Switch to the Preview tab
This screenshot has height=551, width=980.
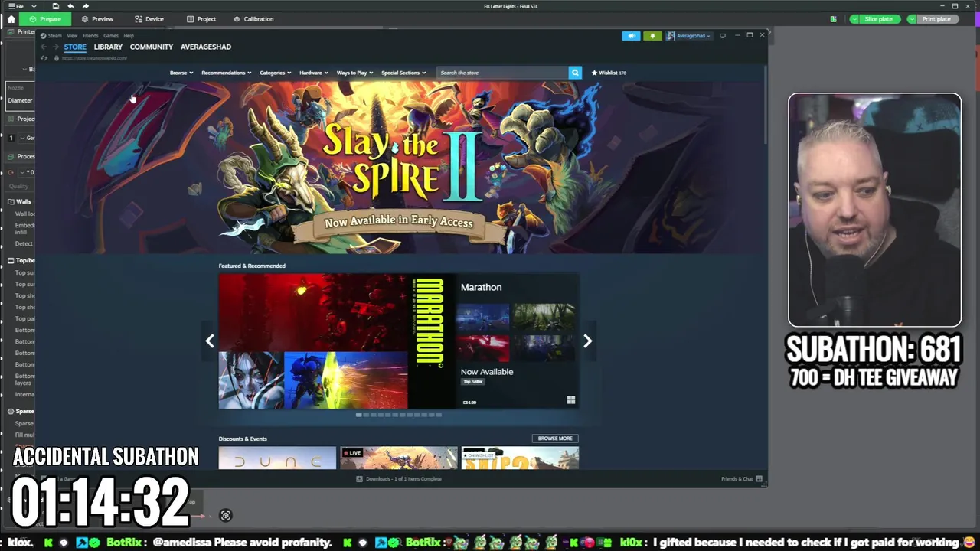click(97, 19)
